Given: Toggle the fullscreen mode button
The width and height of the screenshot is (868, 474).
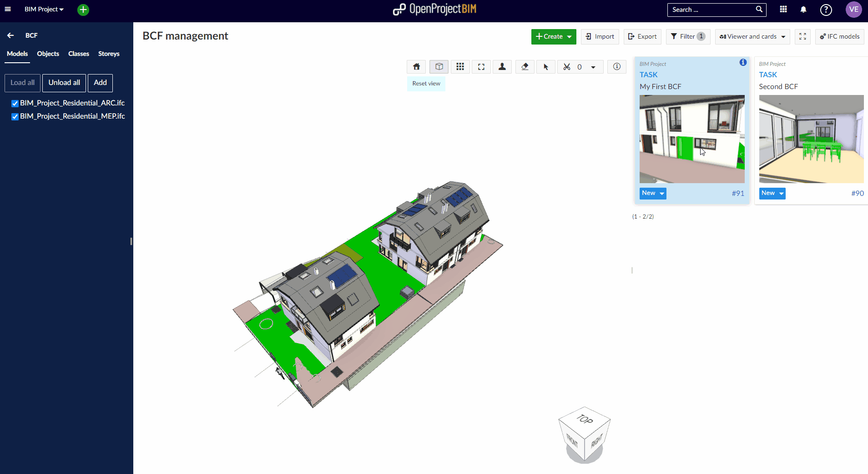Looking at the screenshot, I should coord(802,37).
